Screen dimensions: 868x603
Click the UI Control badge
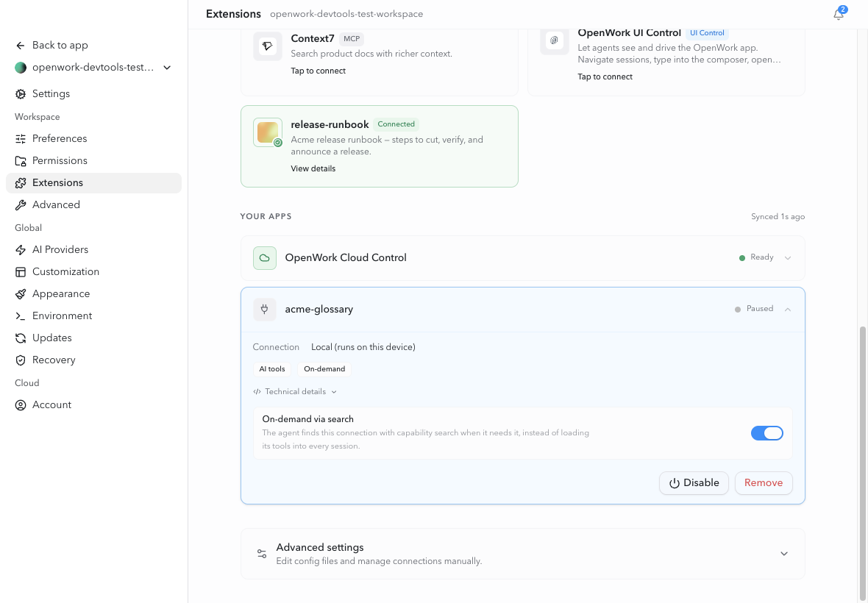point(707,33)
